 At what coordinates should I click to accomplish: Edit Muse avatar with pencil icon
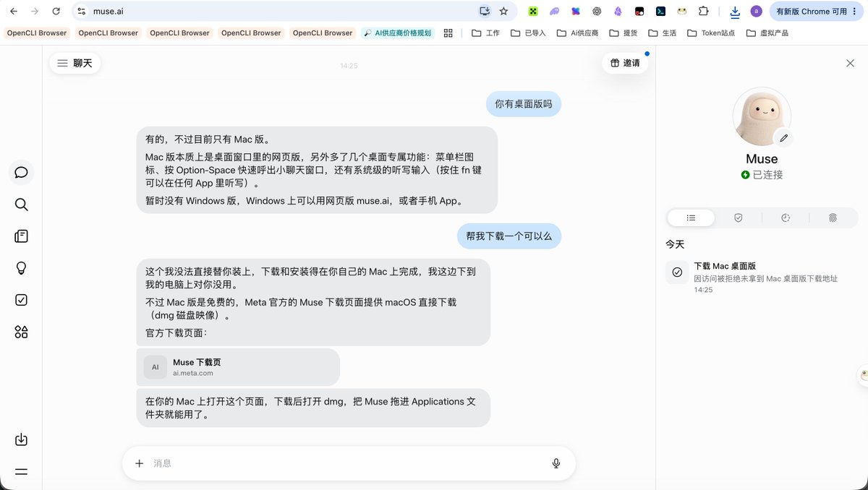(x=783, y=137)
